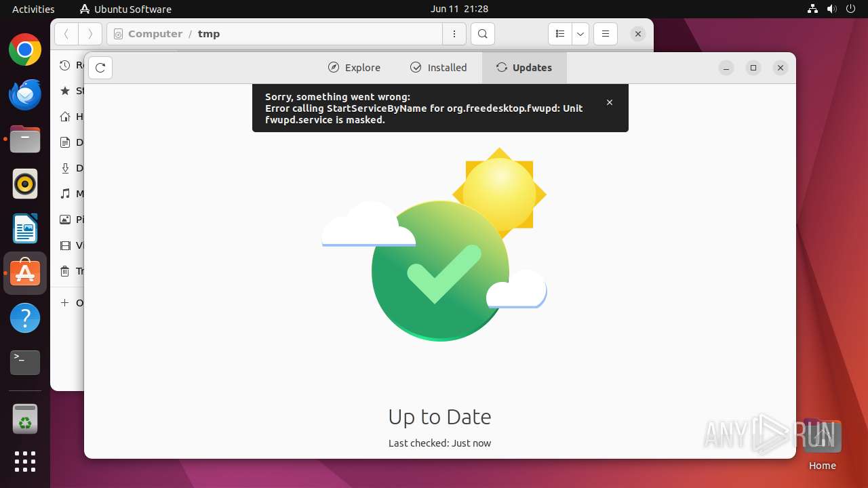Open clock and calendar in top bar
The height and width of the screenshot is (488, 868).
(459, 9)
